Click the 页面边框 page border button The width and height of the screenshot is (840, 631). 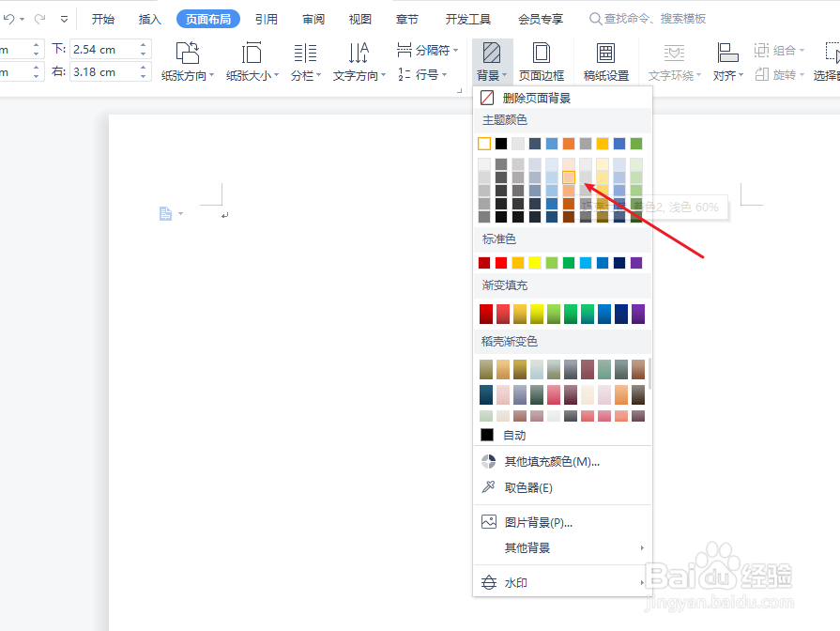point(541,62)
